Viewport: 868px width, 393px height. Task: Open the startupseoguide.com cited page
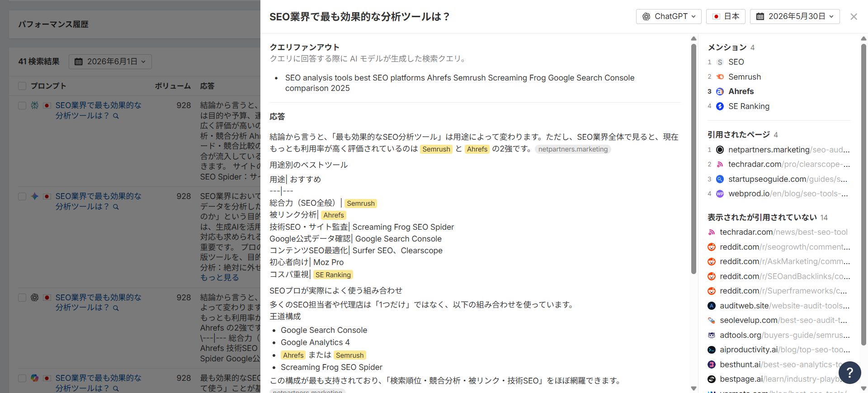tap(788, 179)
